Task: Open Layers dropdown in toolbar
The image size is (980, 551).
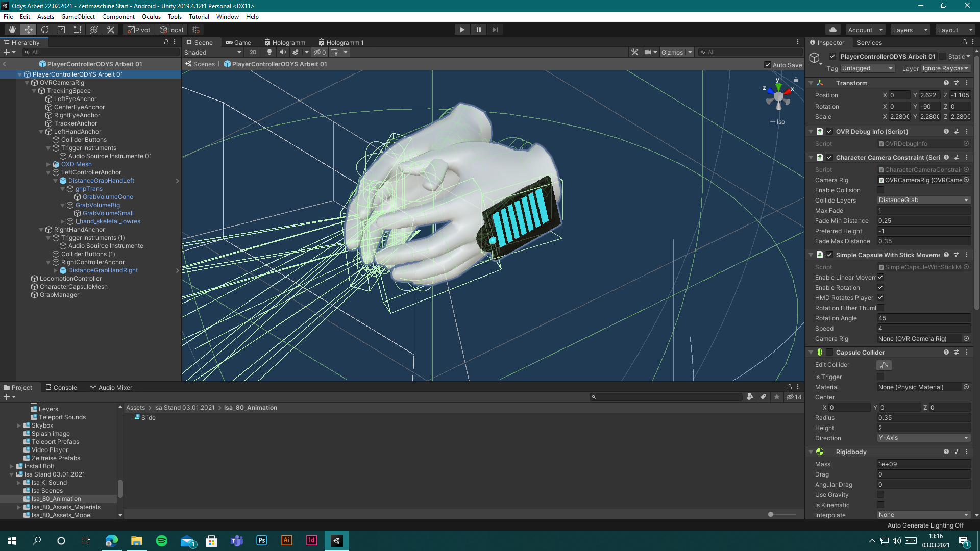Action: [x=910, y=30]
